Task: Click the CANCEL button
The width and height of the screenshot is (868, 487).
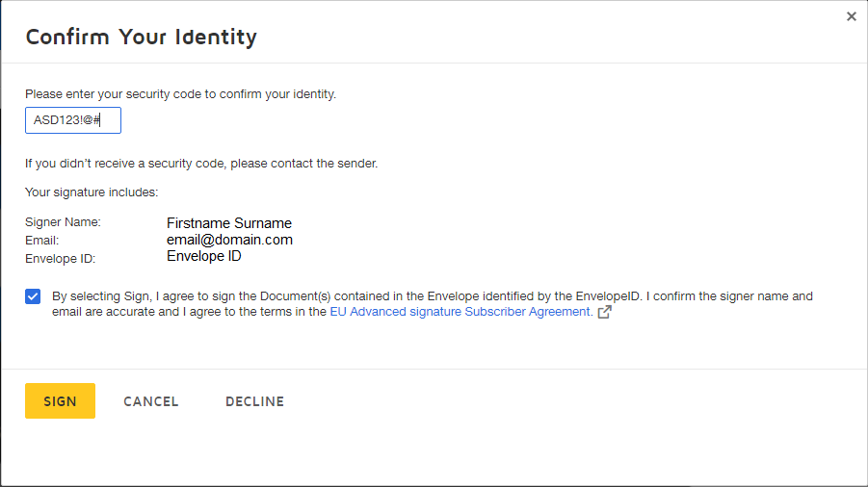Action: click(x=150, y=401)
